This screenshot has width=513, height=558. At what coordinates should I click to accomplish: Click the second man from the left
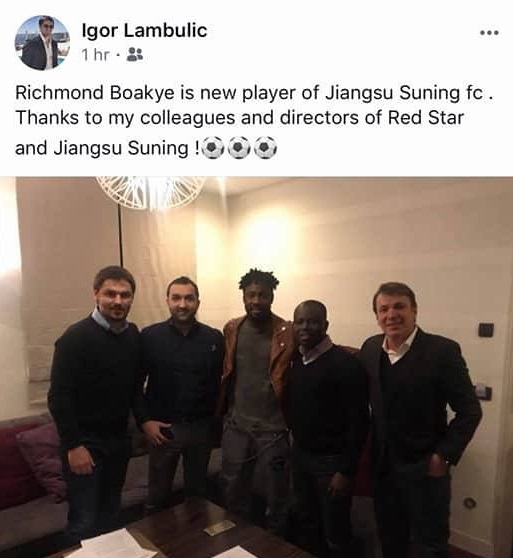coord(180,391)
